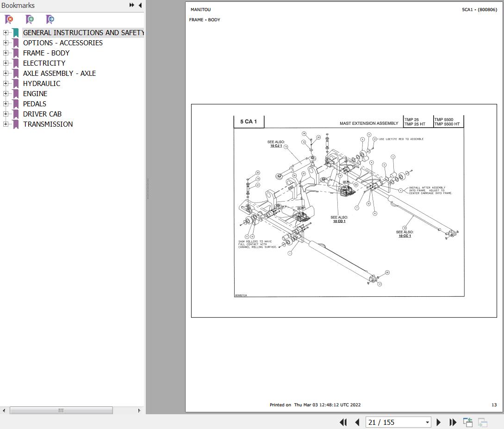Select OPTIONS - ACCESSORIES bookmark

(x=63, y=43)
